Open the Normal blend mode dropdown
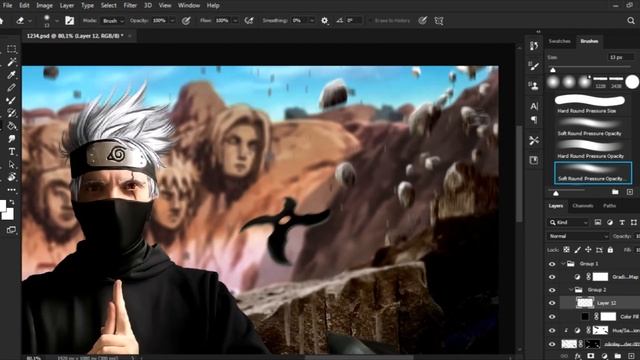 (578, 236)
